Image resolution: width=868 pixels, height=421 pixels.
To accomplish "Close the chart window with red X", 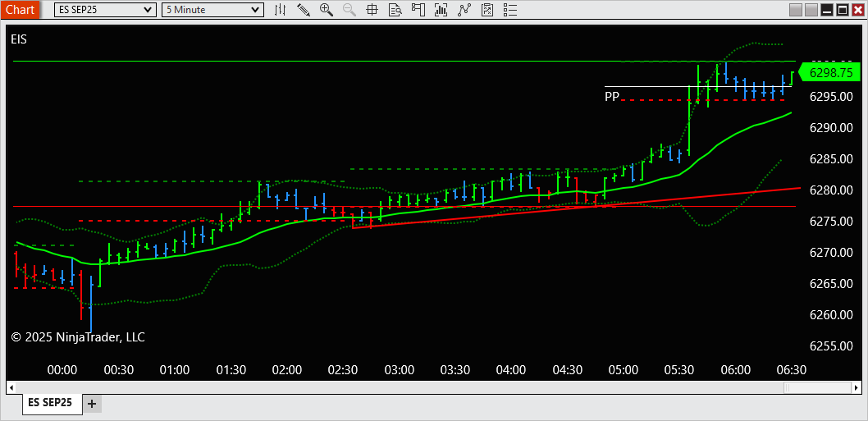I will [x=858, y=10].
